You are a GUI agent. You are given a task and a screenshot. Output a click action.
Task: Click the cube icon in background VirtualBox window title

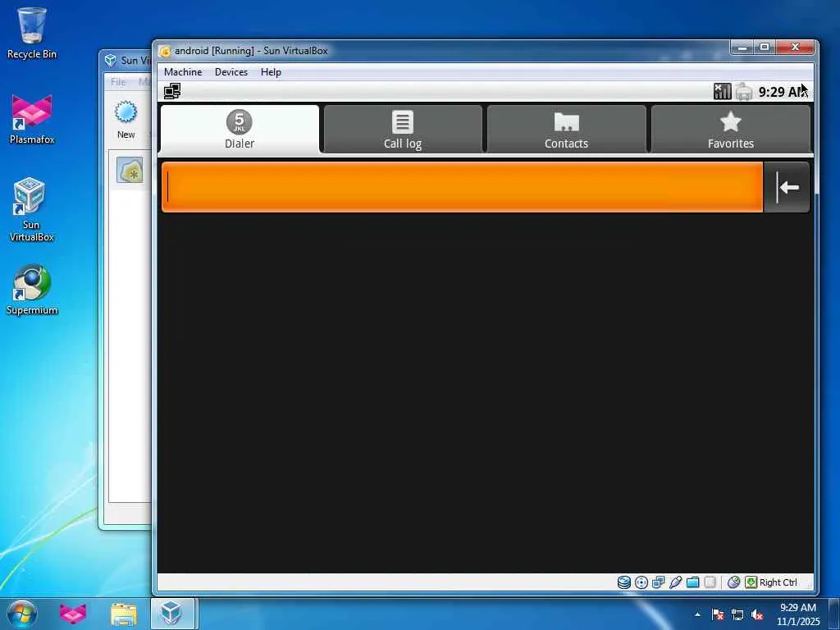pyautogui.click(x=111, y=61)
